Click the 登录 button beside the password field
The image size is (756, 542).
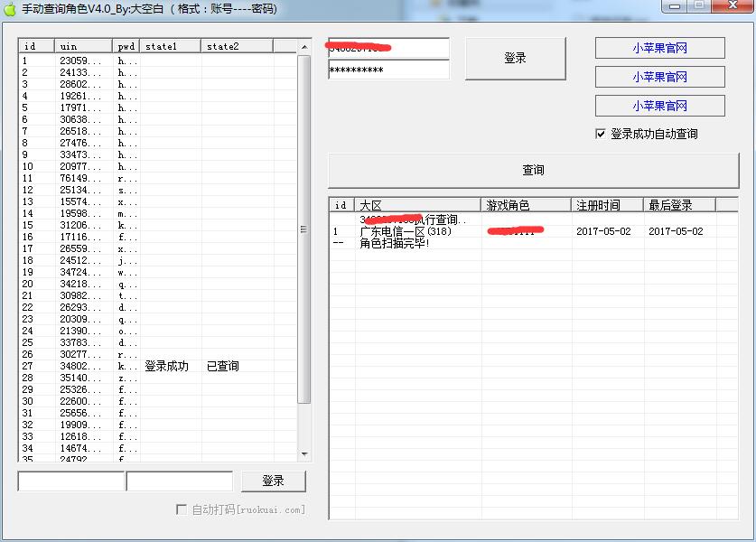[x=515, y=59]
